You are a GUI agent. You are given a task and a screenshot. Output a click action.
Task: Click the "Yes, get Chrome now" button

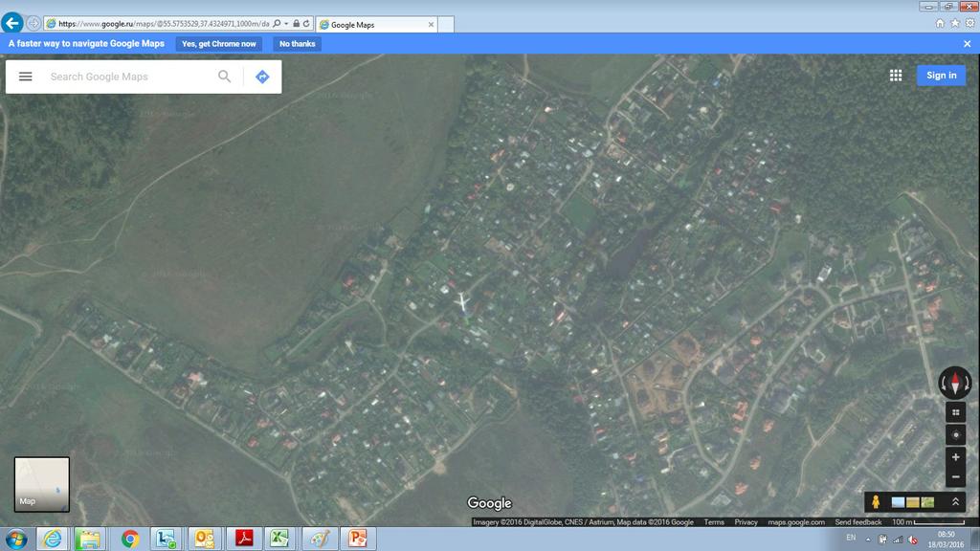[219, 44]
